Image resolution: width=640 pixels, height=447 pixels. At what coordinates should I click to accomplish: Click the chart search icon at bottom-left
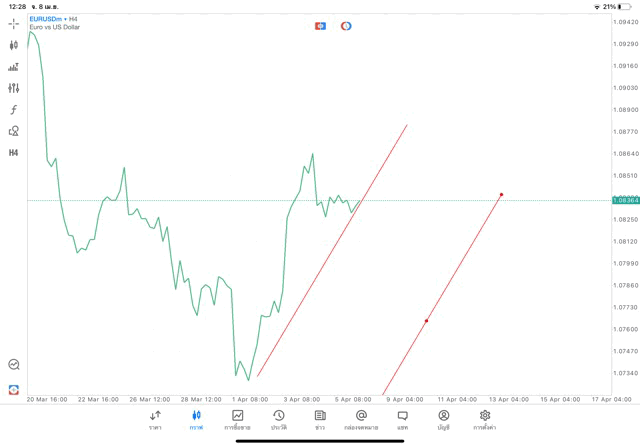click(x=14, y=365)
